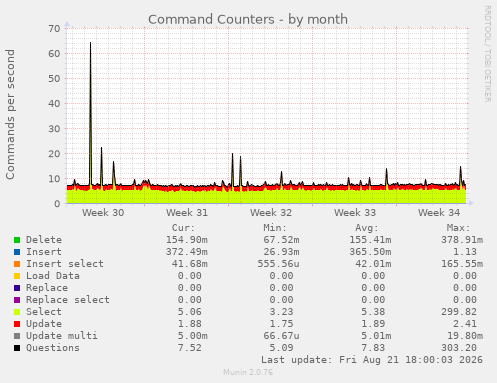
Task: Click the 'Commands per second' axis label
Action: (x=10, y=114)
